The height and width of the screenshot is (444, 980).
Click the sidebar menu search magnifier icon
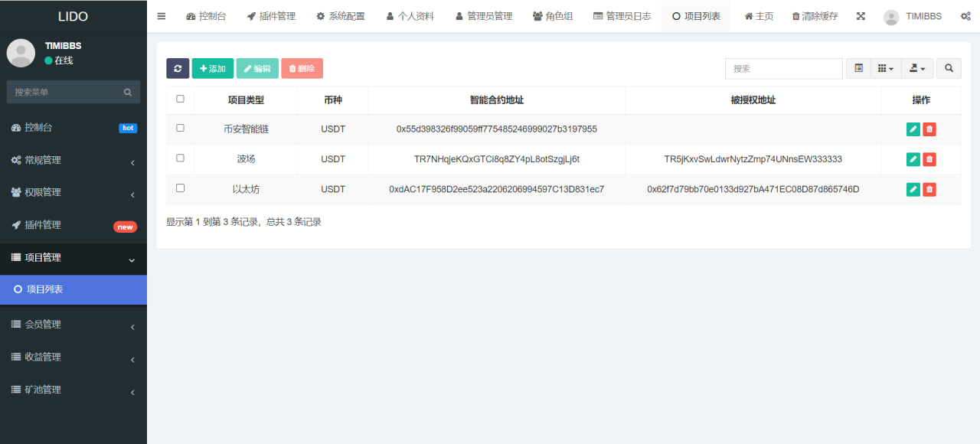pyautogui.click(x=128, y=92)
